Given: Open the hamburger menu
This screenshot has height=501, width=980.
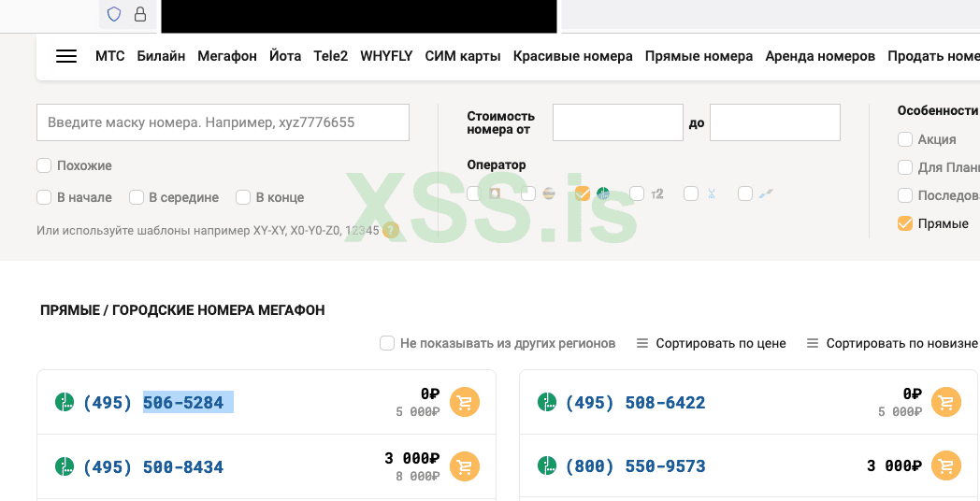Looking at the screenshot, I should coord(66,56).
